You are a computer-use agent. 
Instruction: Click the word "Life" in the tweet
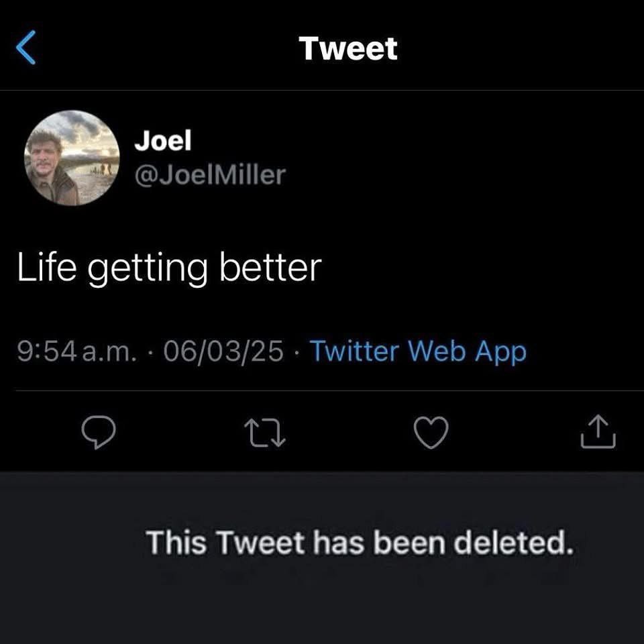click(x=46, y=268)
